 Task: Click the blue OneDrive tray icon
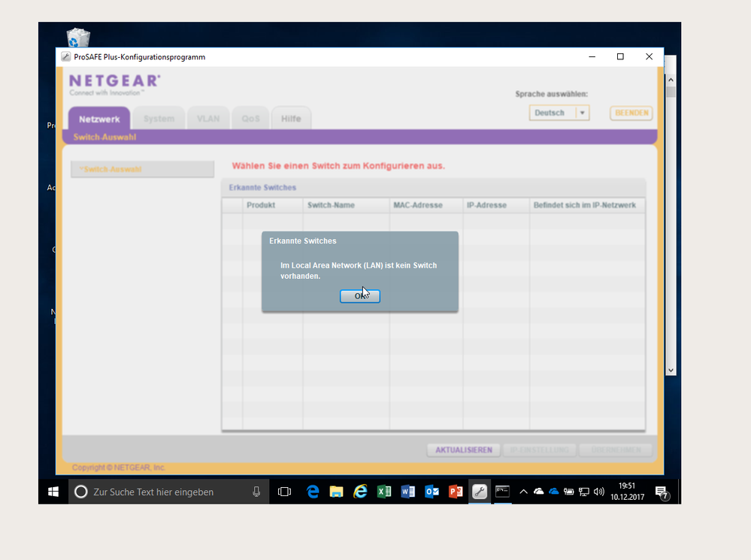pyautogui.click(x=554, y=492)
